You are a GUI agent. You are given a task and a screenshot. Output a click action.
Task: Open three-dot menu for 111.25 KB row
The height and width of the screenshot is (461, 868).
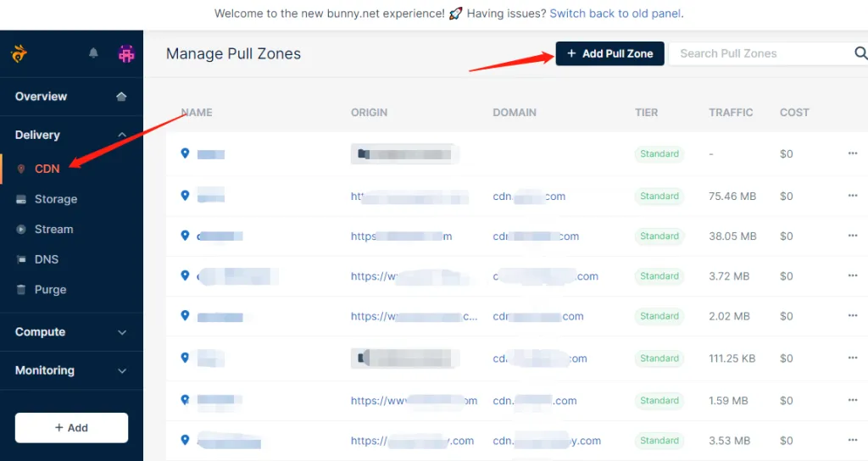coord(852,358)
